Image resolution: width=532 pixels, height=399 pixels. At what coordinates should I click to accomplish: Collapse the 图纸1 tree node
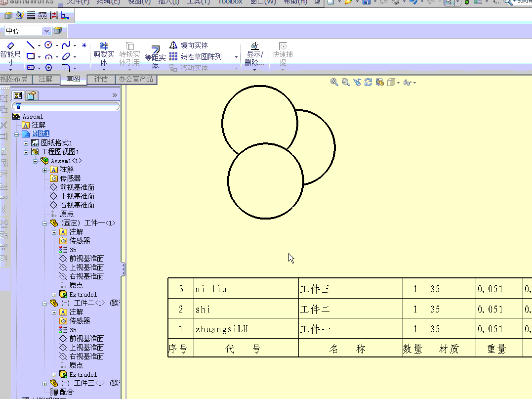[16, 134]
